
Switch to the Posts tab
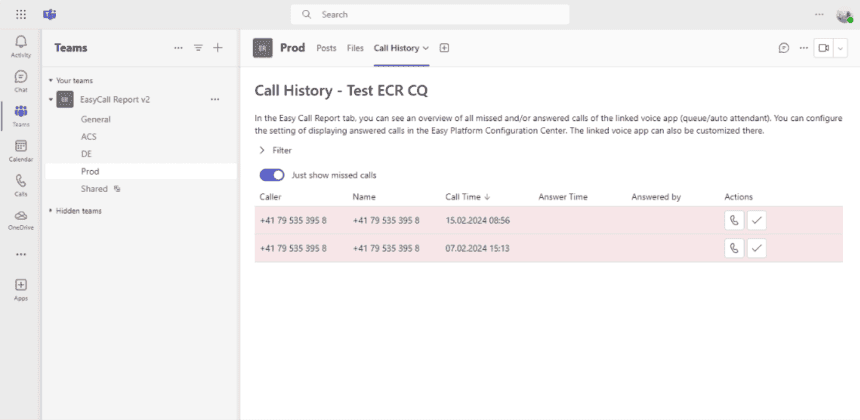point(326,48)
